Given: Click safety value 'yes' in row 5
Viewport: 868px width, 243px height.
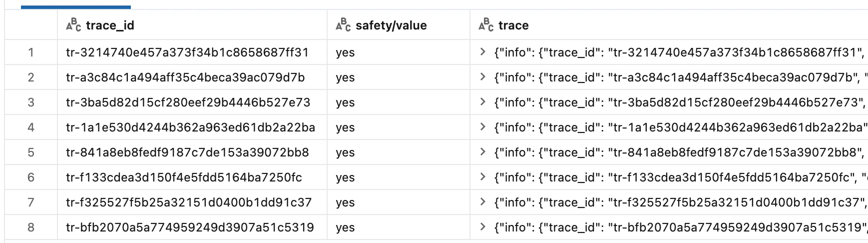Looking at the screenshot, I should [345, 152].
